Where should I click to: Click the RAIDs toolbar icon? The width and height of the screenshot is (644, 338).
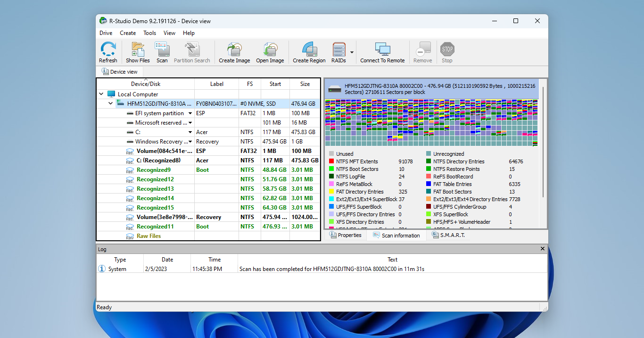coord(339,52)
